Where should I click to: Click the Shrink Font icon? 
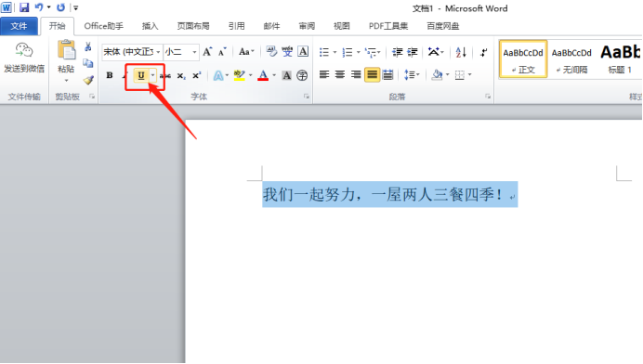pos(222,52)
